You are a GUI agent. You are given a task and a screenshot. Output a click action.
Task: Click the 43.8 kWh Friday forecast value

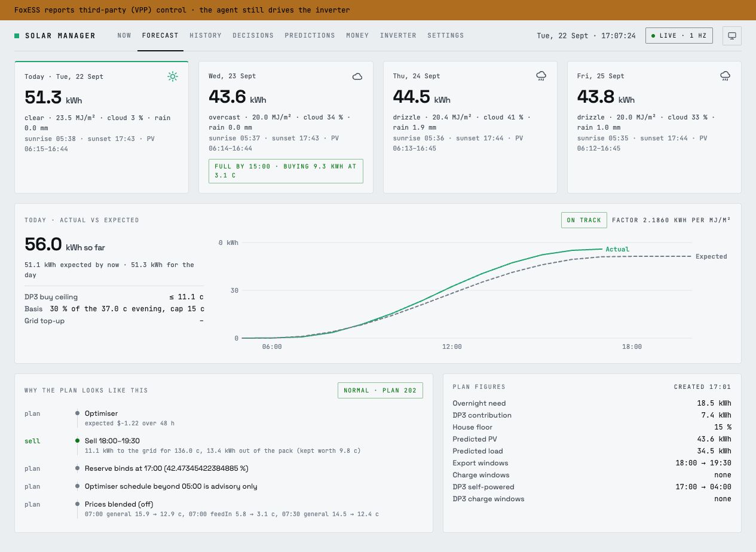[606, 97]
